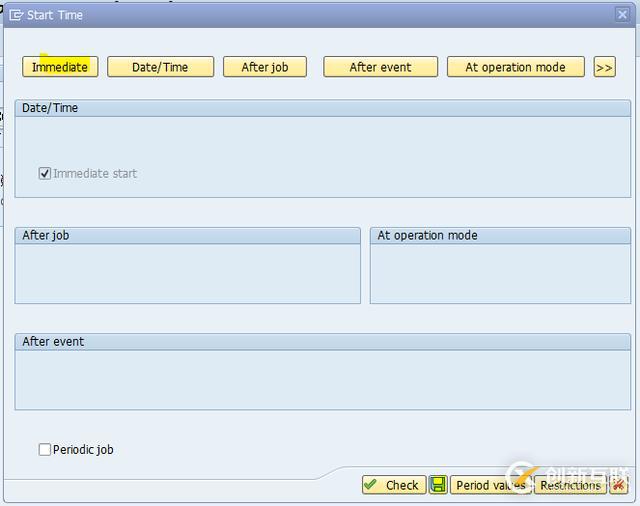This screenshot has width=640, height=506.
Task: Click the After event group header
Action: coord(322,342)
